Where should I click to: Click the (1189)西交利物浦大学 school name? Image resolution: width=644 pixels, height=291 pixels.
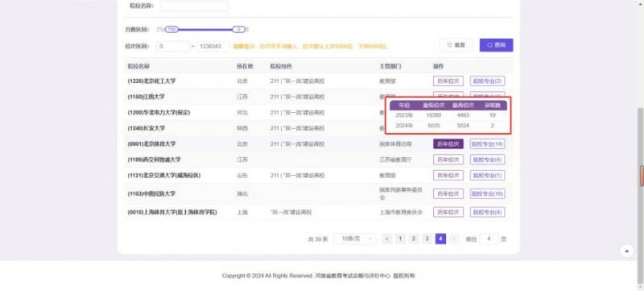coord(154,160)
